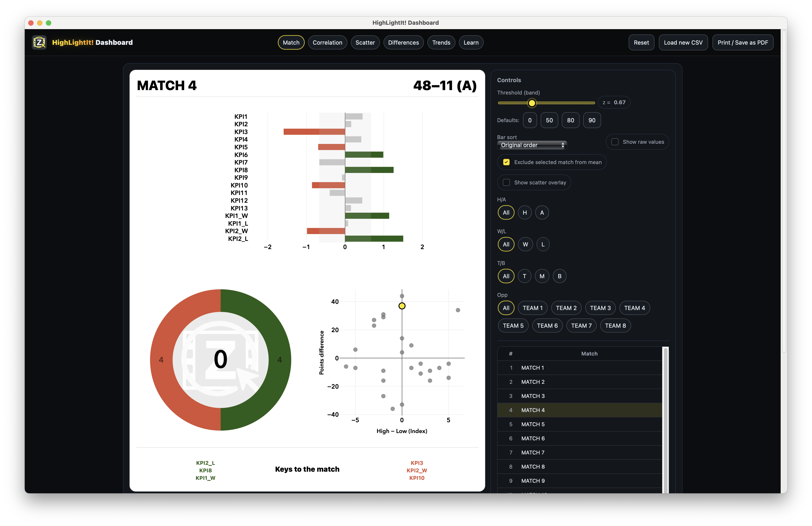
Task: Click the Reset button
Action: (x=641, y=42)
